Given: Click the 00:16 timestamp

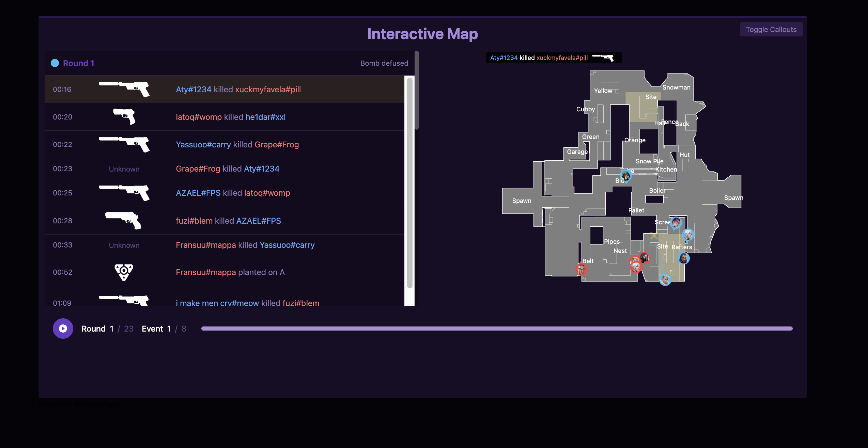Looking at the screenshot, I should (62, 89).
